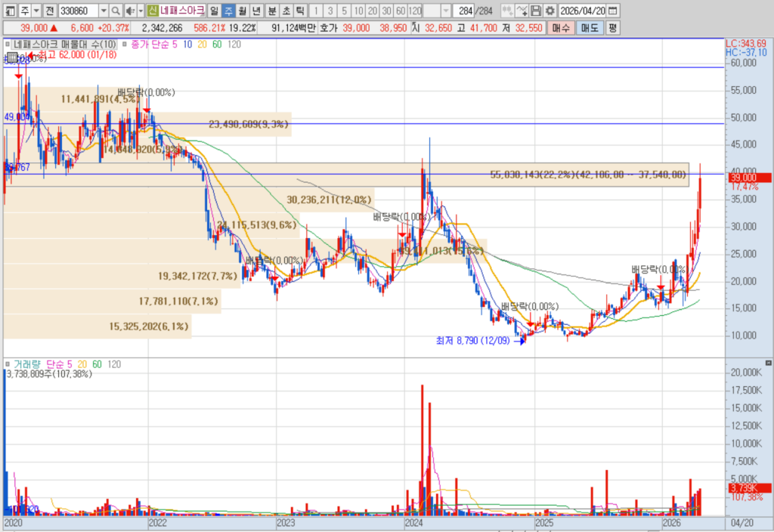Viewport: 774px width, 532px height.
Task: Click the 네패스마크 stock name label
Action: click(182, 11)
